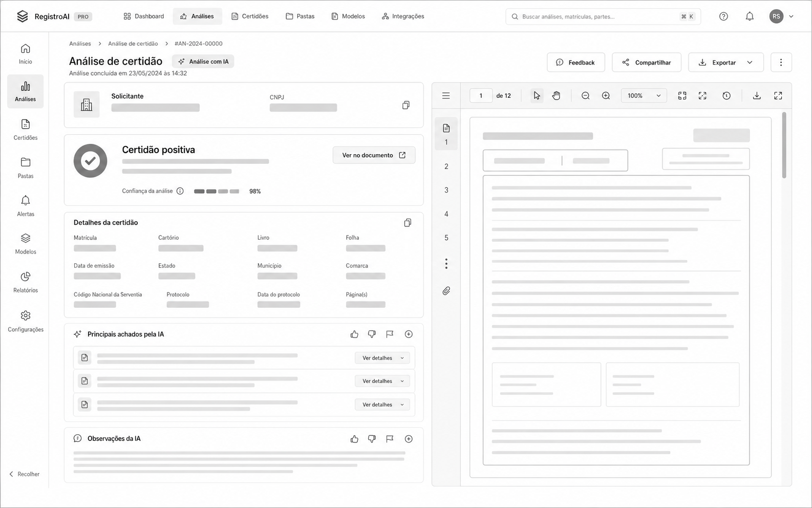Screen dimensions: 812x508
Task: Go to Início in the left sidebar
Action: click(26, 54)
